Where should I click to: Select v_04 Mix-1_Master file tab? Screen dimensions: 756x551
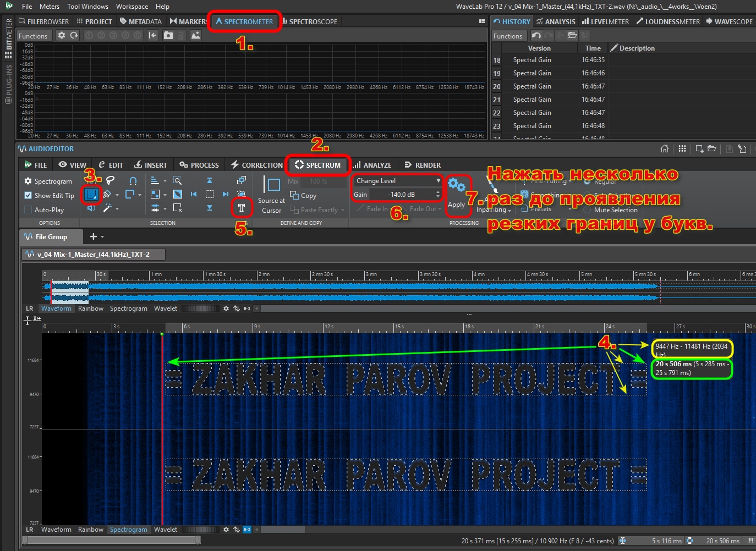click(94, 254)
